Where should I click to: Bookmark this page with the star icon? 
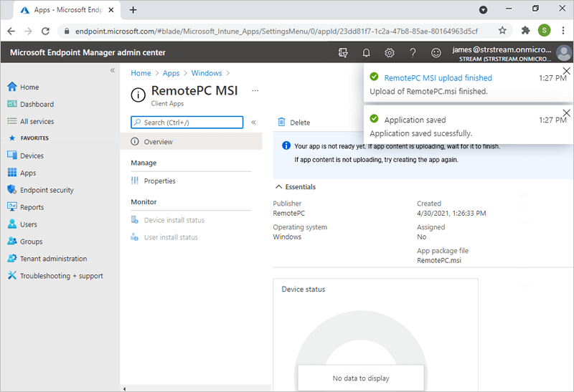502,31
